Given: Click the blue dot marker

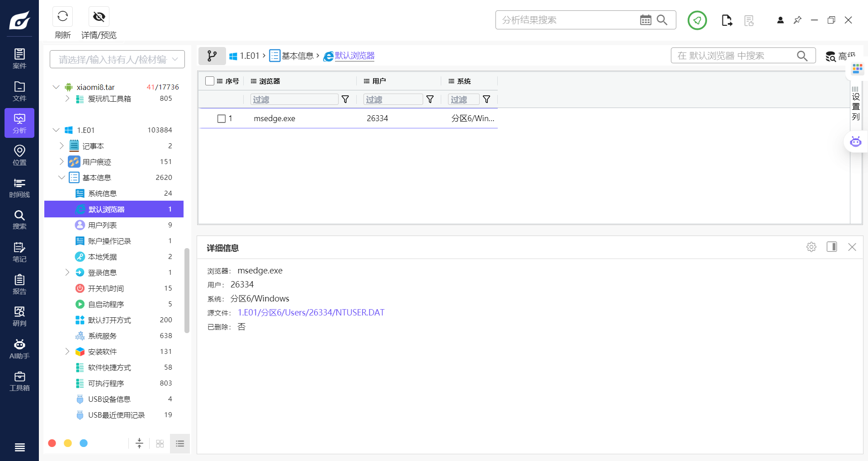Looking at the screenshot, I should coord(84,443).
